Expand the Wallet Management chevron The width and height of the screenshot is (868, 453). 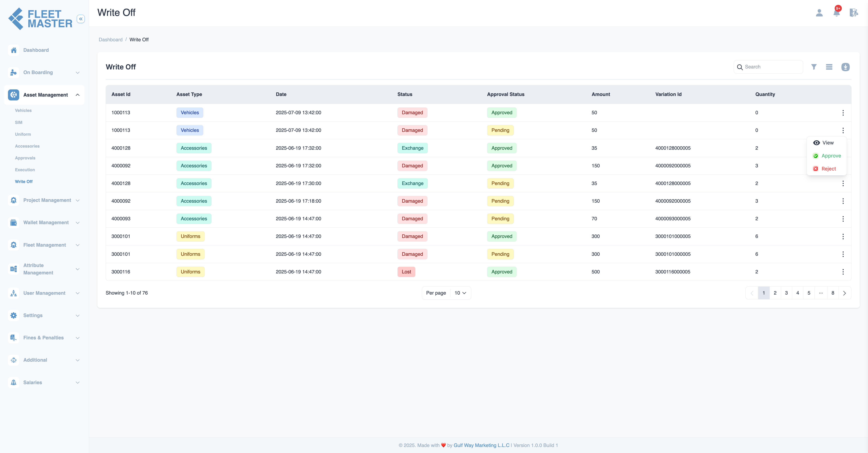coord(78,222)
